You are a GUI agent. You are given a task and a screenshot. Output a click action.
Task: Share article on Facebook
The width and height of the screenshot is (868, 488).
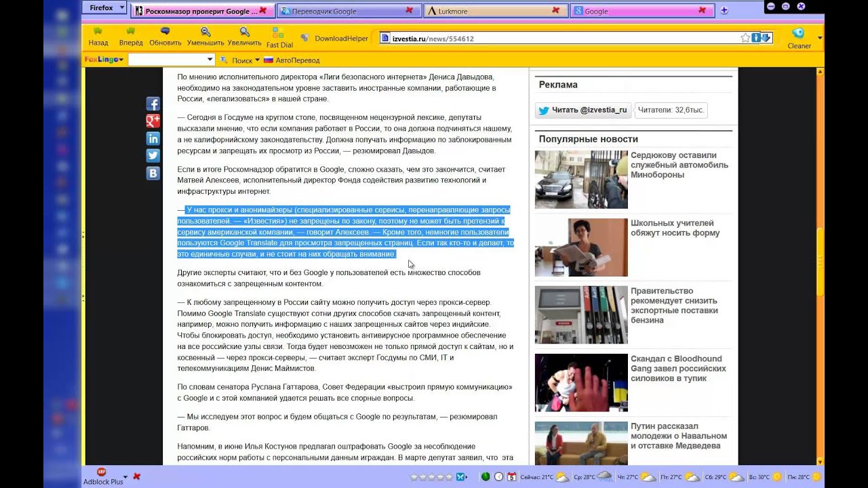[x=153, y=104]
